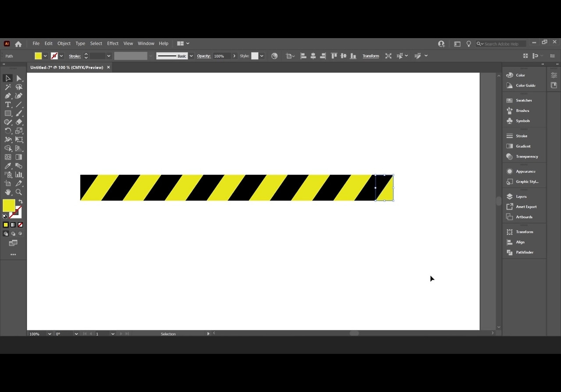Image resolution: width=561 pixels, height=392 pixels.
Task: Set paint mode to Gradient
Action: [13, 225]
